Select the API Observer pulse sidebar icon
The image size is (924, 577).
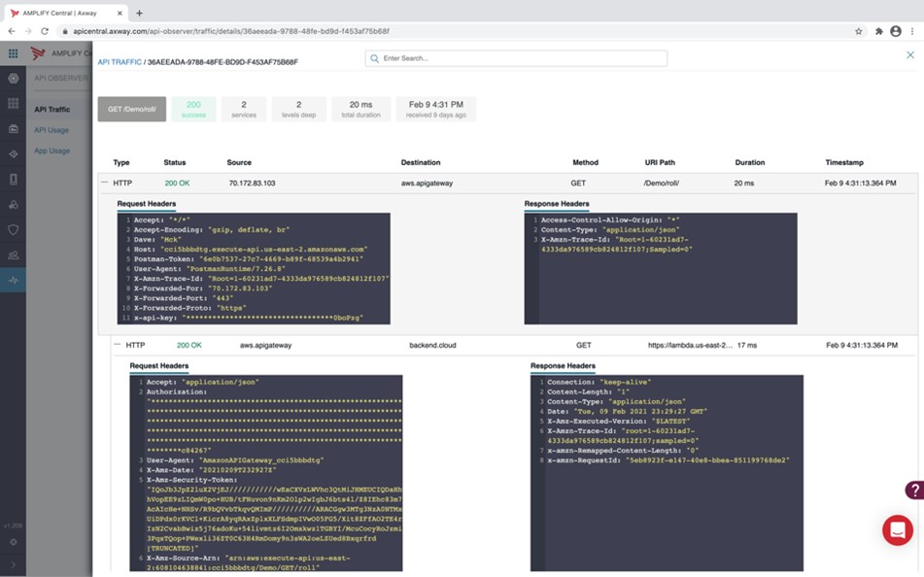13,281
